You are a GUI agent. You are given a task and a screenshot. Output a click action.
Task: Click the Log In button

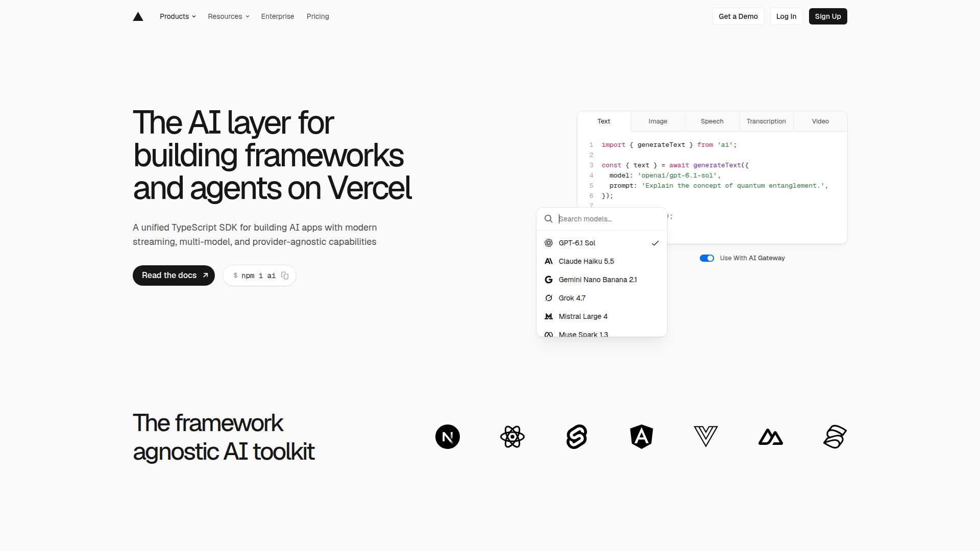click(787, 16)
